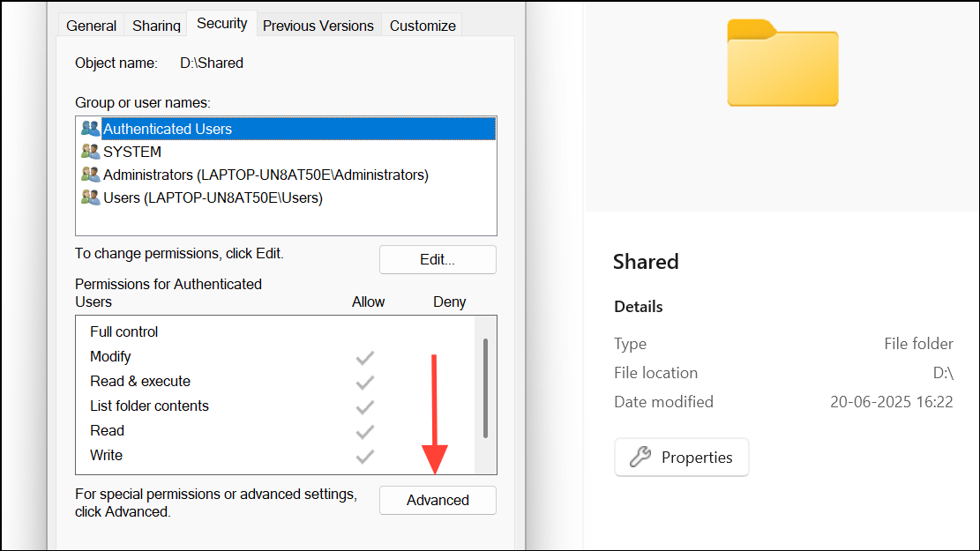
Task: Click the Read & execute allow checkmark
Action: 364,382
